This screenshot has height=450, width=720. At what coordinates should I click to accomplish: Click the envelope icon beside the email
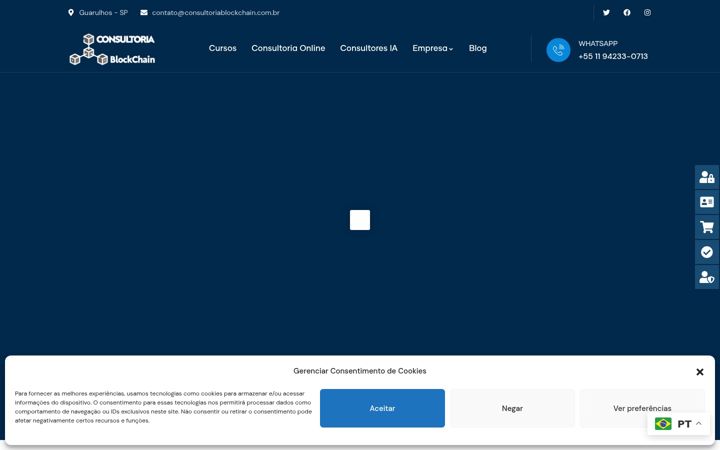point(144,12)
